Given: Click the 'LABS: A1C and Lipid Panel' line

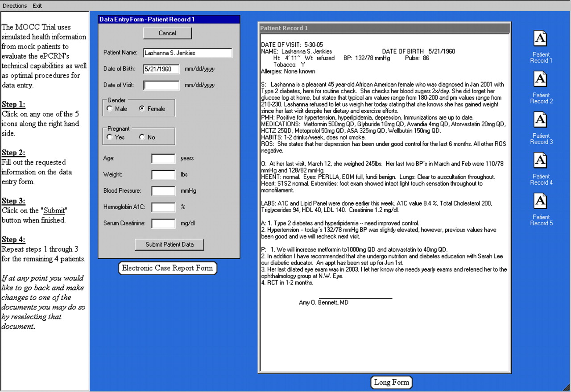Looking at the screenshot, I should coord(377,203).
